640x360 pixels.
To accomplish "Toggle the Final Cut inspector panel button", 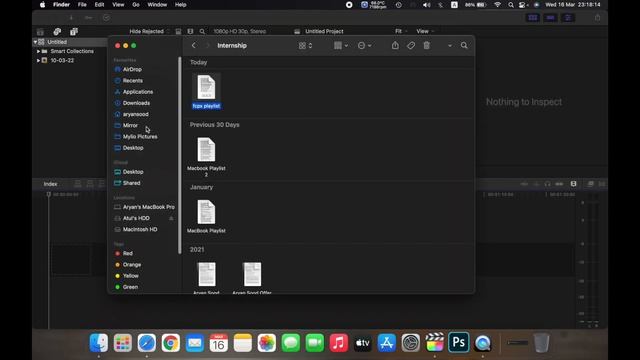I will point(568,18).
